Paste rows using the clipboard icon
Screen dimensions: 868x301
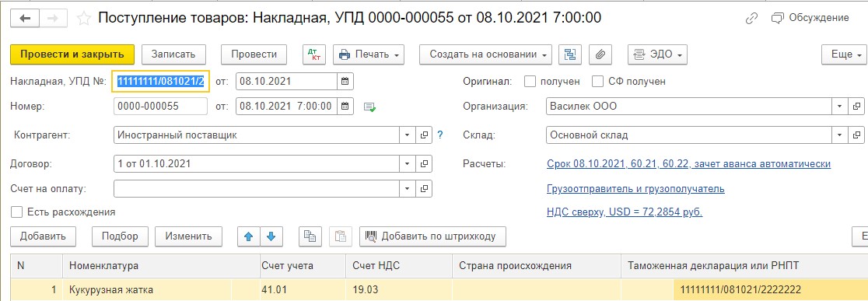tap(341, 236)
